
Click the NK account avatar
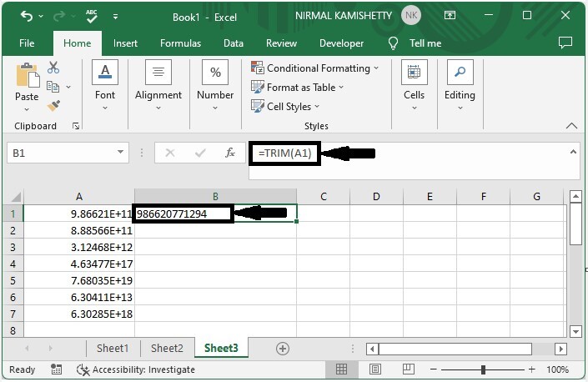coord(411,15)
